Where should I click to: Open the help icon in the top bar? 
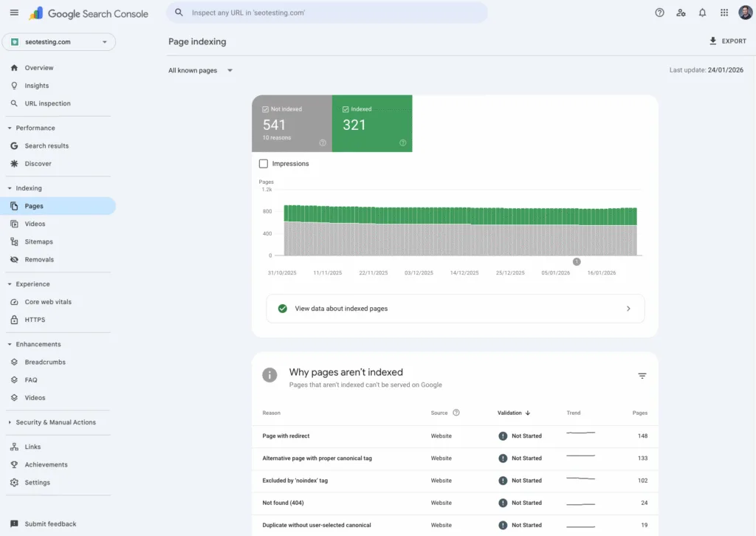pyautogui.click(x=659, y=13)
